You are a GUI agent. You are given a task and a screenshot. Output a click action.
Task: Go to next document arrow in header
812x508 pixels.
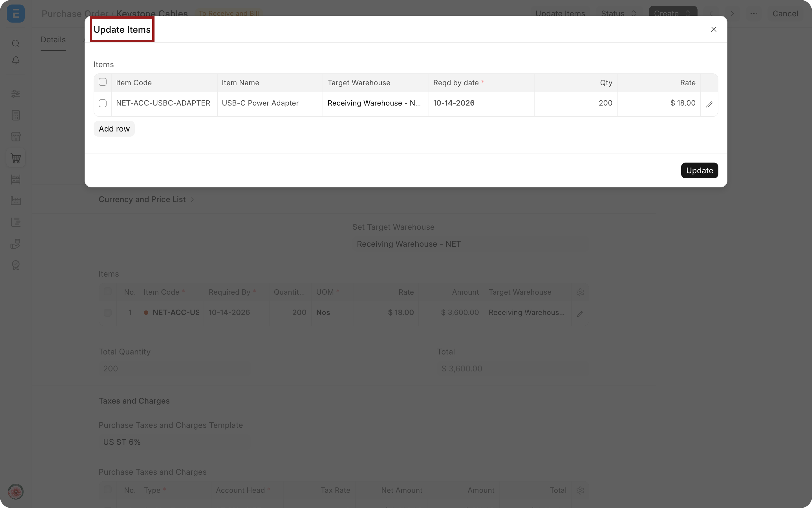tap(732, 14)
